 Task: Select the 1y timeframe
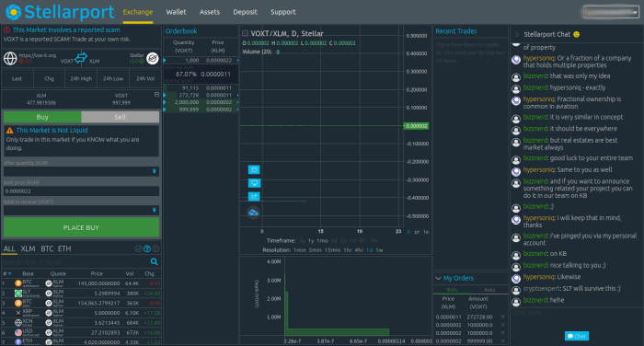click(x=311, y=240)
